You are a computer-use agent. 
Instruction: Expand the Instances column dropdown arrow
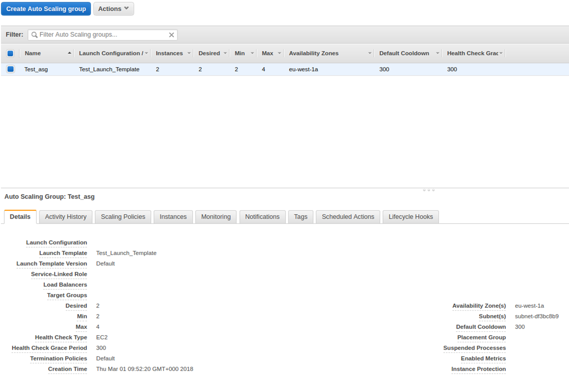189,53
